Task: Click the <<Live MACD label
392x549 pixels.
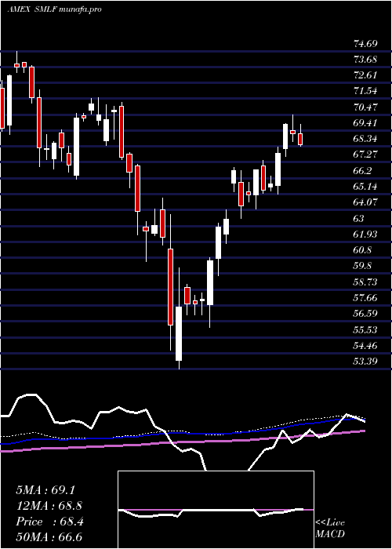Action: pos(330,529)
